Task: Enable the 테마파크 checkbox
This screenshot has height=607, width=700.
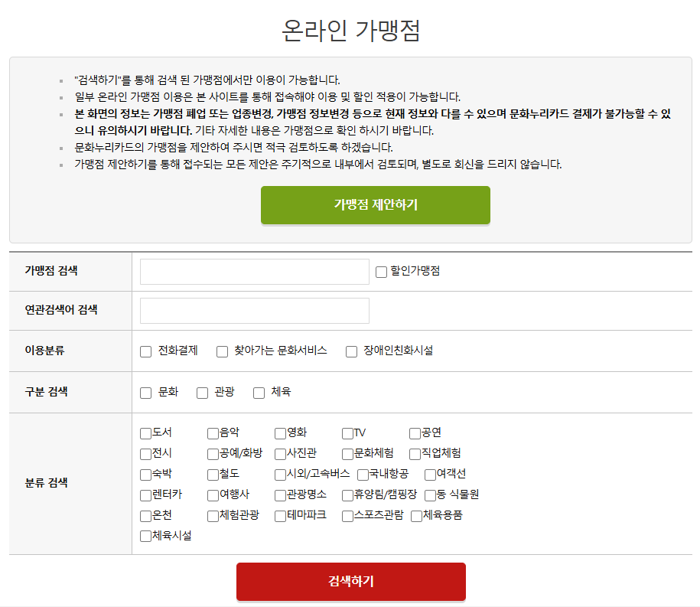Action: (x=278, y=516)
